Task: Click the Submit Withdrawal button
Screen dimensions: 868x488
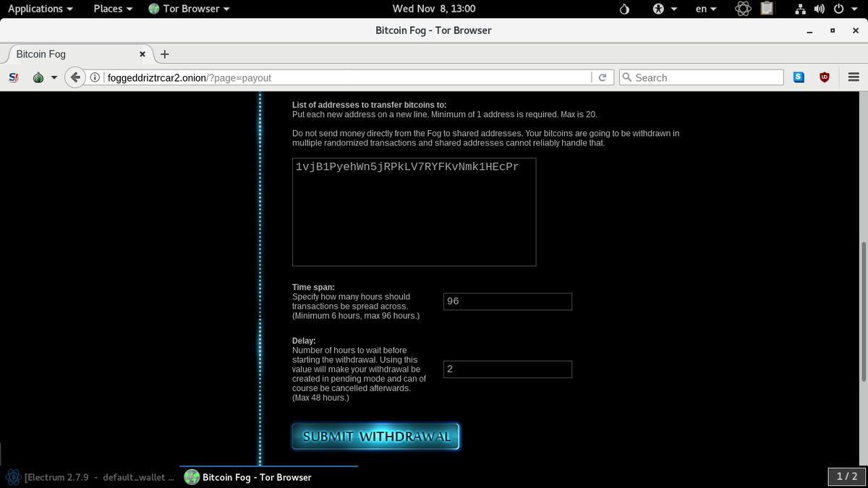Action: pyautogui.click(x=375, y=436)
